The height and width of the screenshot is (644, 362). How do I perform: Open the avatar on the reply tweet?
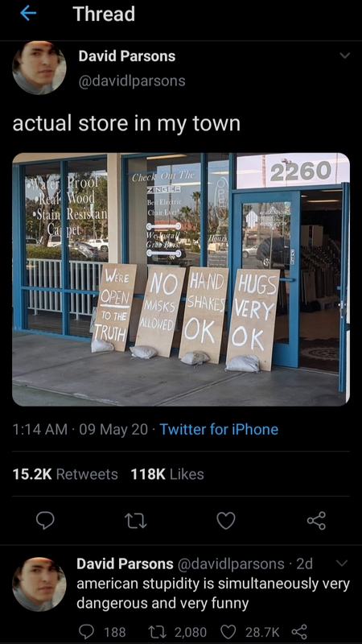[39, 584]
